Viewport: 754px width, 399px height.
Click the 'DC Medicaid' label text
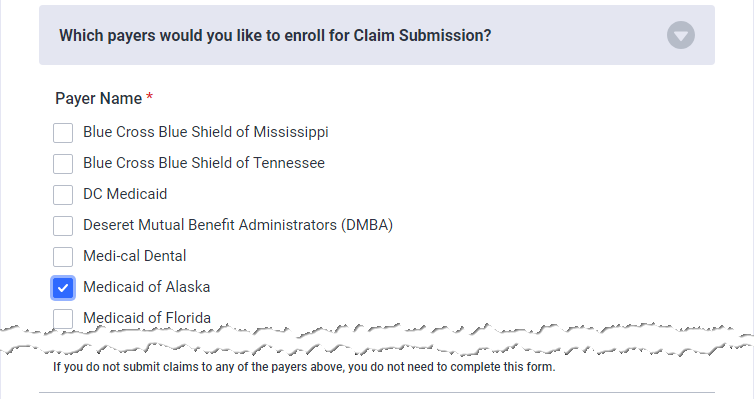[125, 194]
